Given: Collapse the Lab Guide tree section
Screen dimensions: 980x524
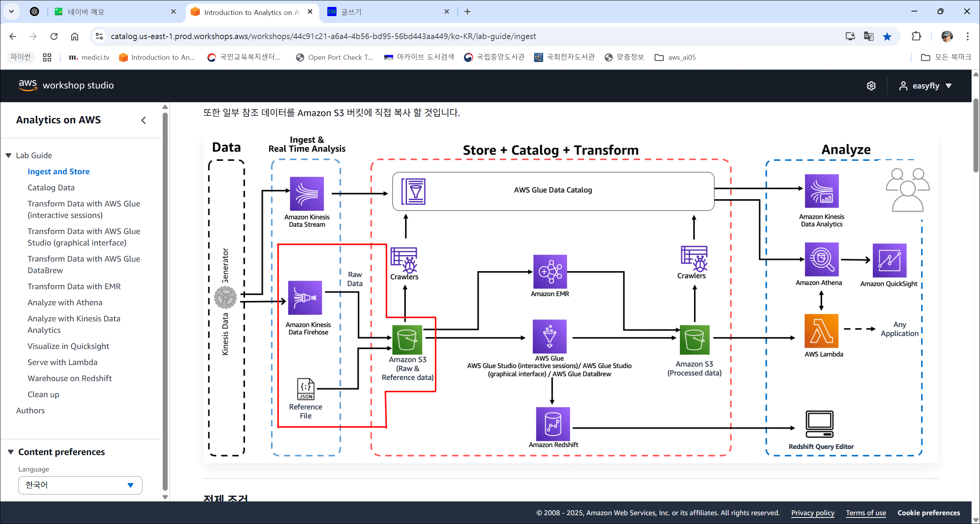Looking at the screenshot, I should tap(8, 156).
